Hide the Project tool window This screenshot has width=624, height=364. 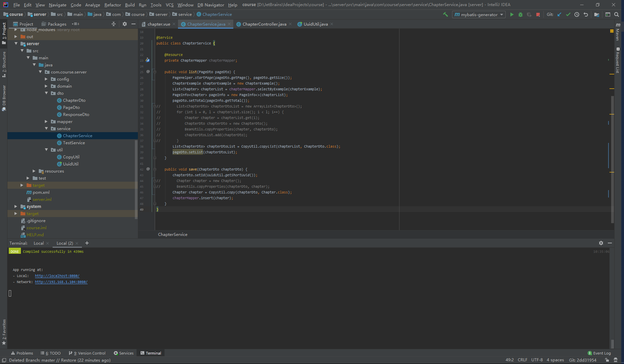coord(133,24)
